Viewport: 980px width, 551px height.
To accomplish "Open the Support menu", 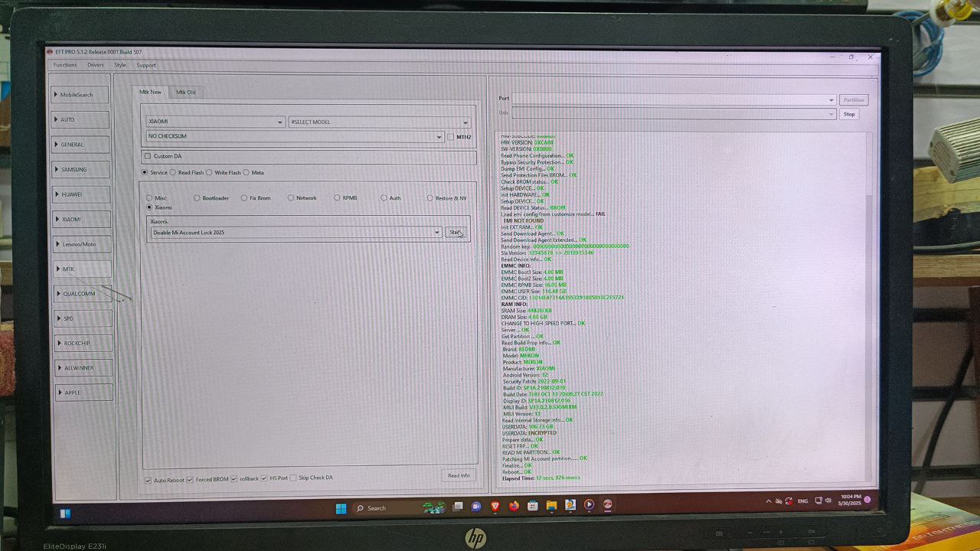I will pos(145,65).
